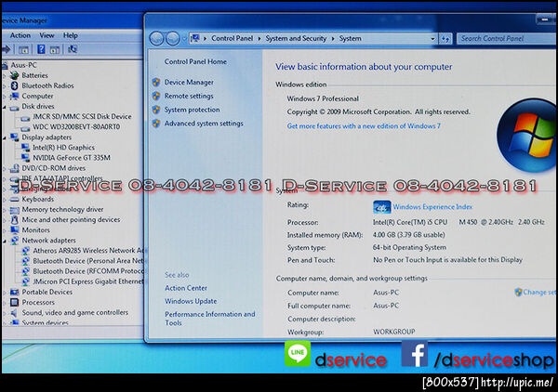Select WDC WD3200BEVT-80A0RT0 disk
Image resolution: width=558 pixels, height=392 pixels.
click(x=76, y=127)
